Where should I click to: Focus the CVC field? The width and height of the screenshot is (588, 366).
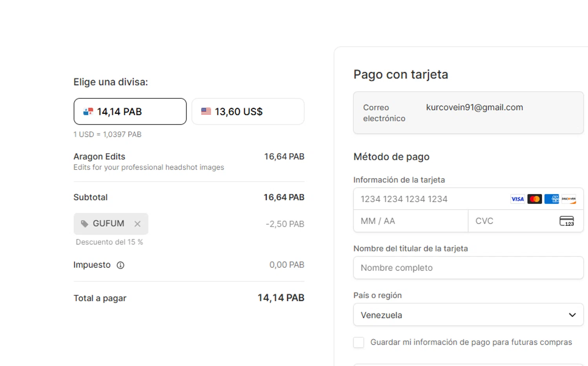click(526, 221)
